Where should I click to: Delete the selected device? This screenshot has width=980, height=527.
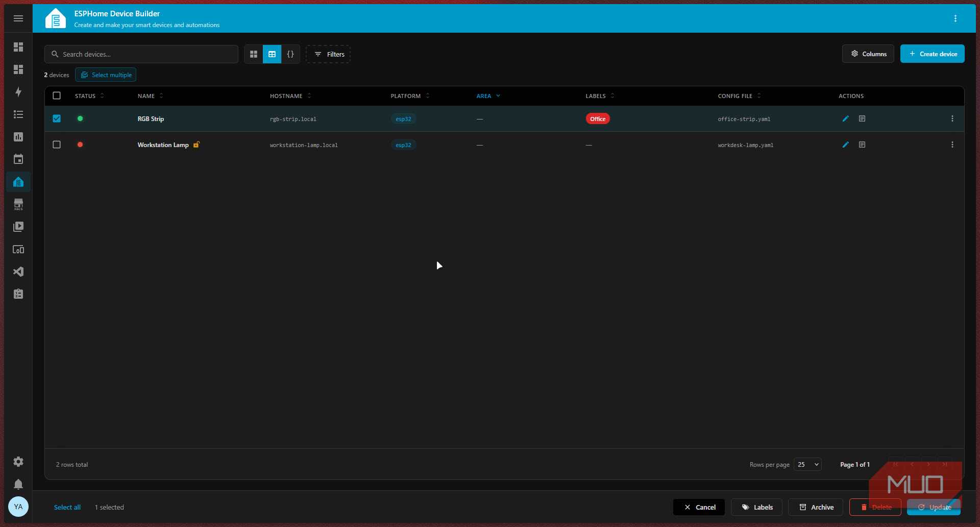click(x=875, y=507)
